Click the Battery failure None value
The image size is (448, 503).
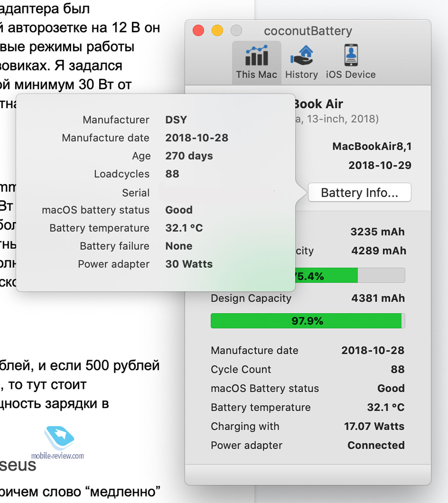(179, 246)
